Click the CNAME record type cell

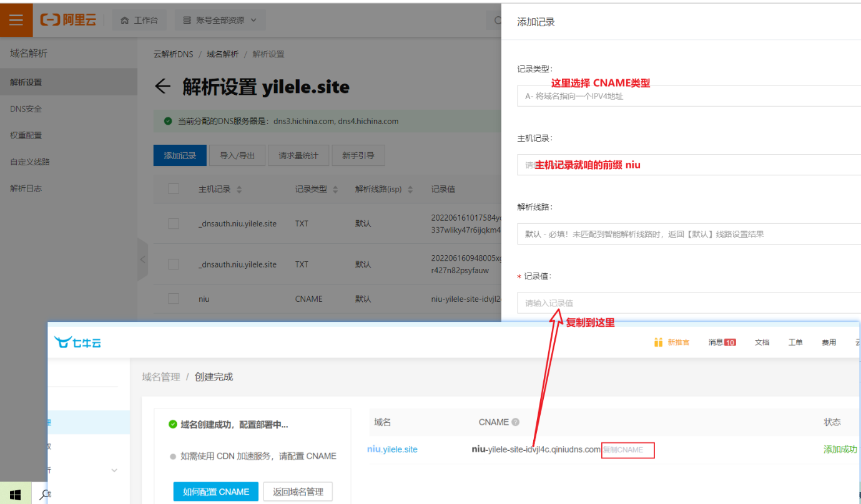[309, 299]
